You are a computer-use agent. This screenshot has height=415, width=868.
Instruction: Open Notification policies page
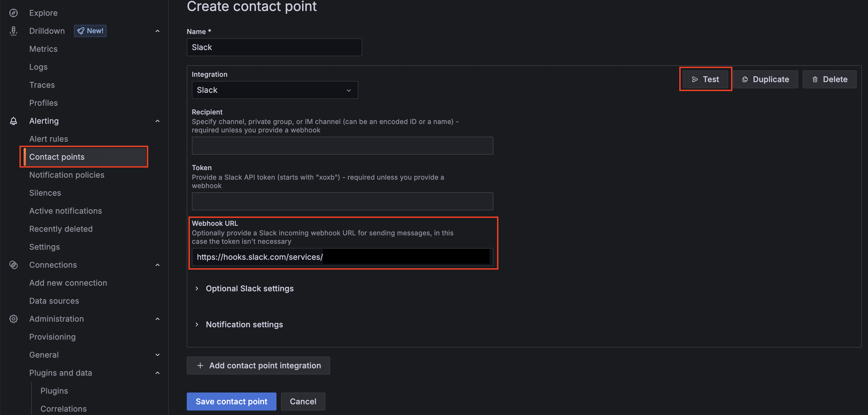[67, 175]
